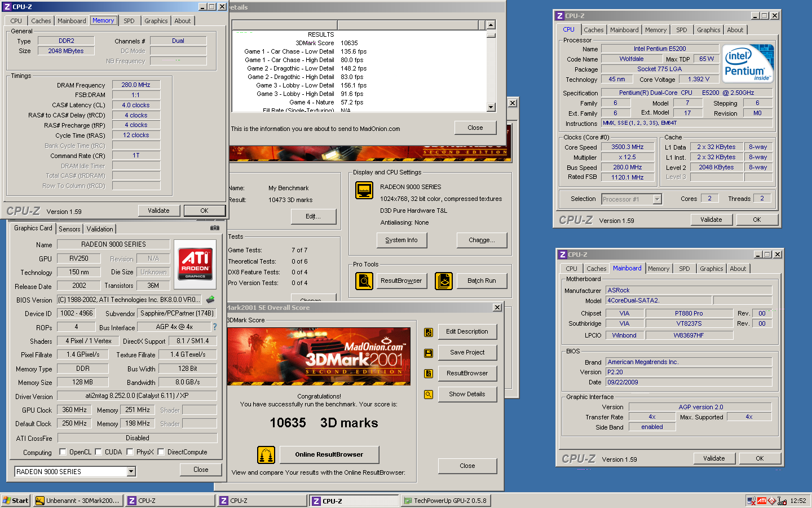Viewport: 812px width, 508px height.
Task: Click the icon beside ResultBrowser in score window
Action: [x=429, y=374]
